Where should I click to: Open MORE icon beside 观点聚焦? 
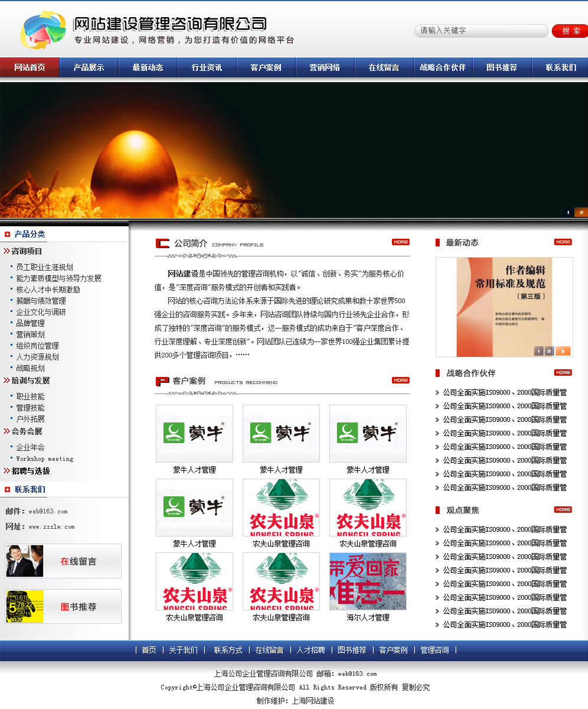click(563, 509)
